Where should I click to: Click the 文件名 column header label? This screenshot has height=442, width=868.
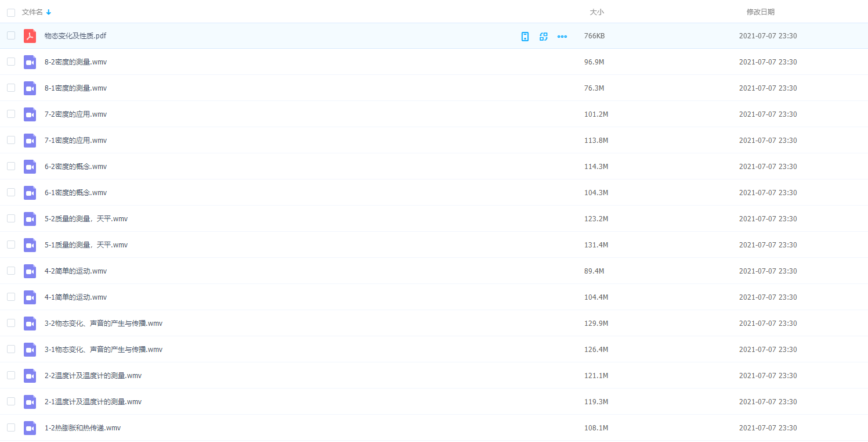pyautogui.click(x=32, y=12)
